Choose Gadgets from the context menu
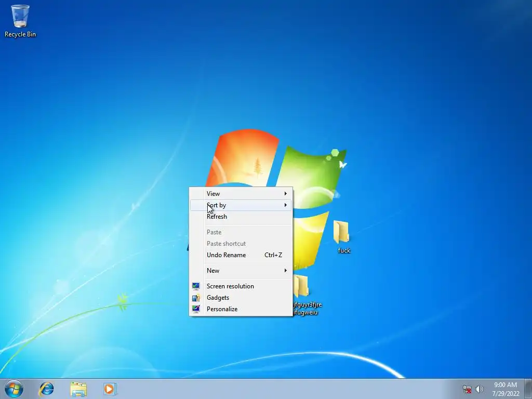 (x=241, y=298)
